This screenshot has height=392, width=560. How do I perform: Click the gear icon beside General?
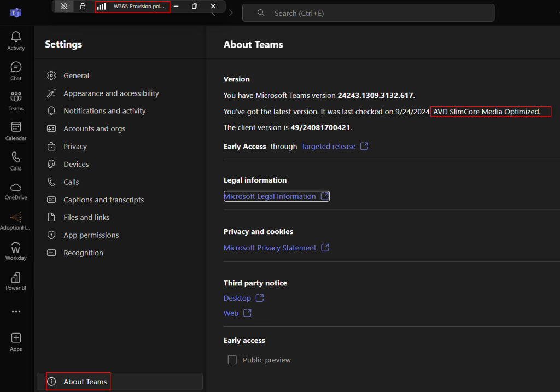[51, 75]
